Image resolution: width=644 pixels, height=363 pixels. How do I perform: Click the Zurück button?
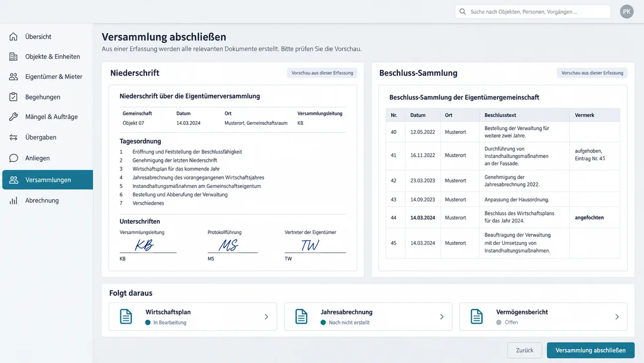click(x=525, y=350)
